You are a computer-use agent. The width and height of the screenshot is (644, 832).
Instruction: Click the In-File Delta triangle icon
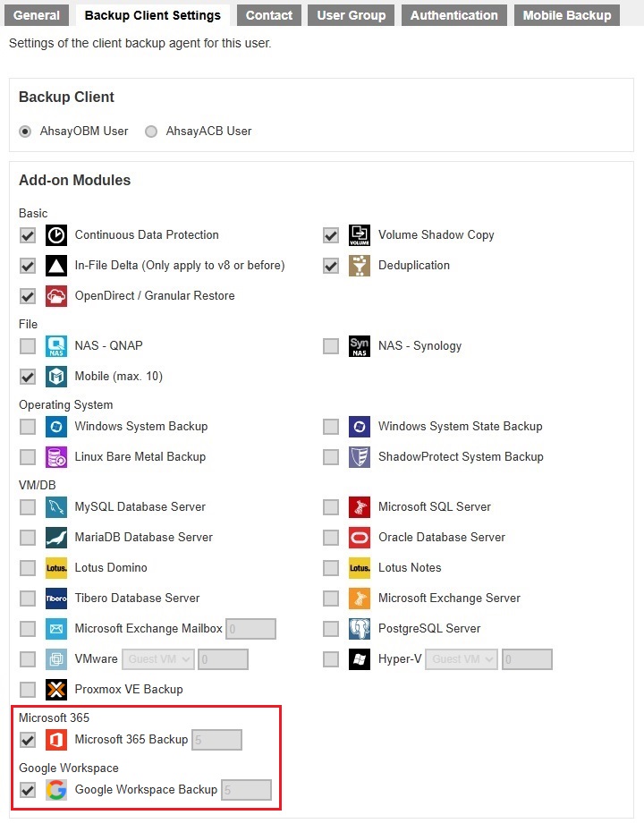pyautogui.click(x=56, y=266)
